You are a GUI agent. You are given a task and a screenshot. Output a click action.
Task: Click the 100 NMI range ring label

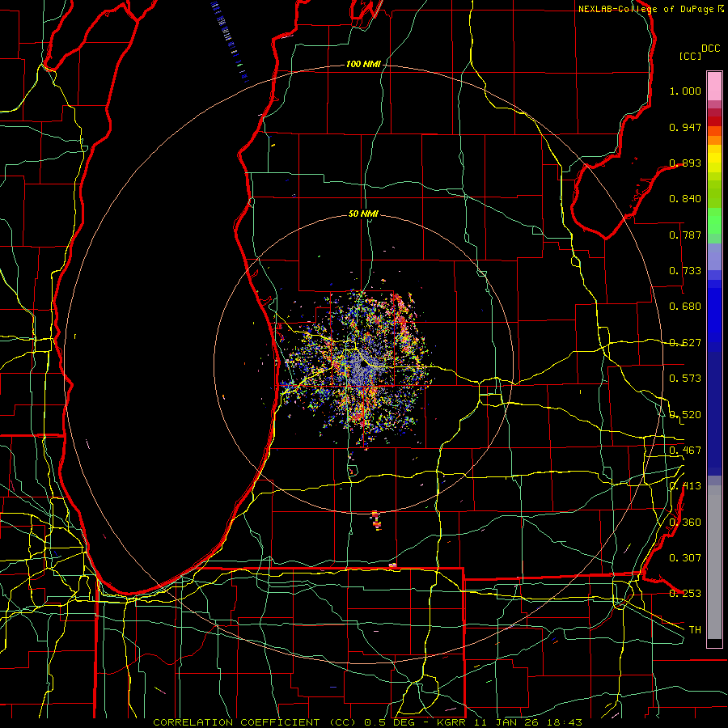363,64
